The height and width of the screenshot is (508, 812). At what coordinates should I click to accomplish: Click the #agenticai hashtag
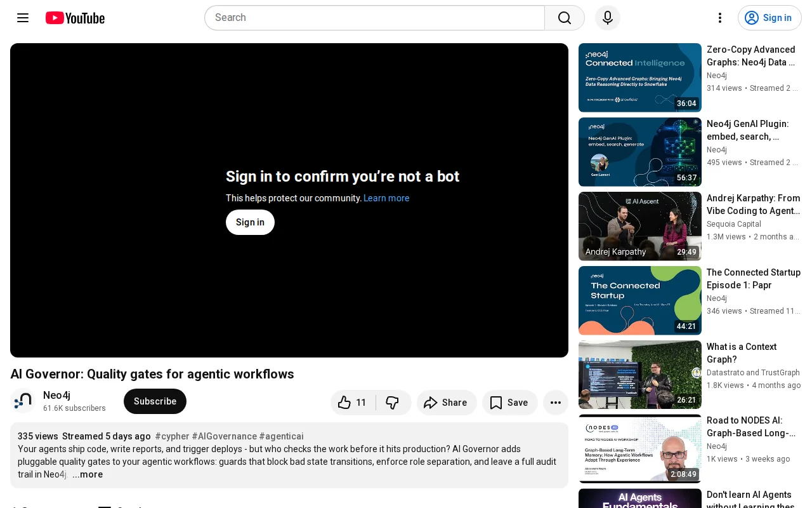coord(281,436)
